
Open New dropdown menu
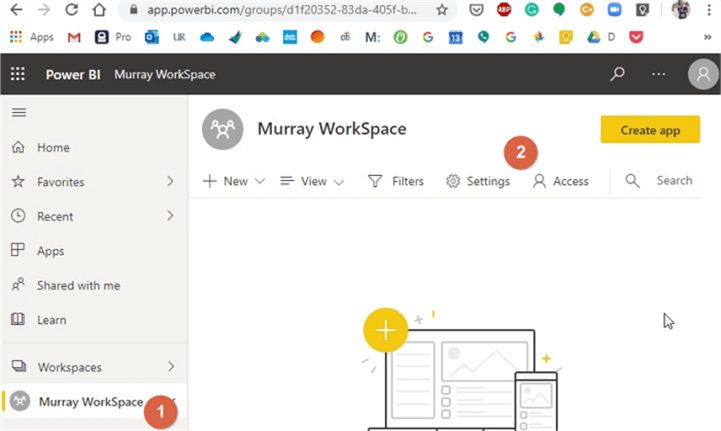[234, 181]
